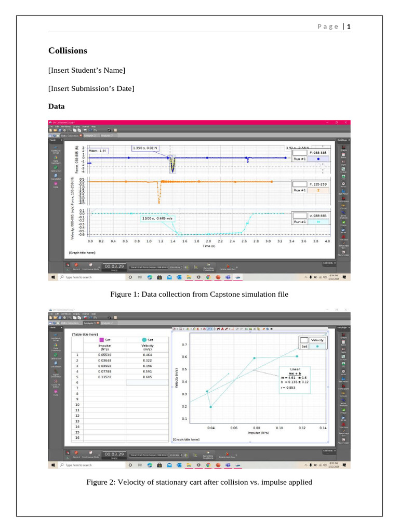Open Data Summary tool in Figure 2
This screenshot has width=399, height=532.
point(56,348)
